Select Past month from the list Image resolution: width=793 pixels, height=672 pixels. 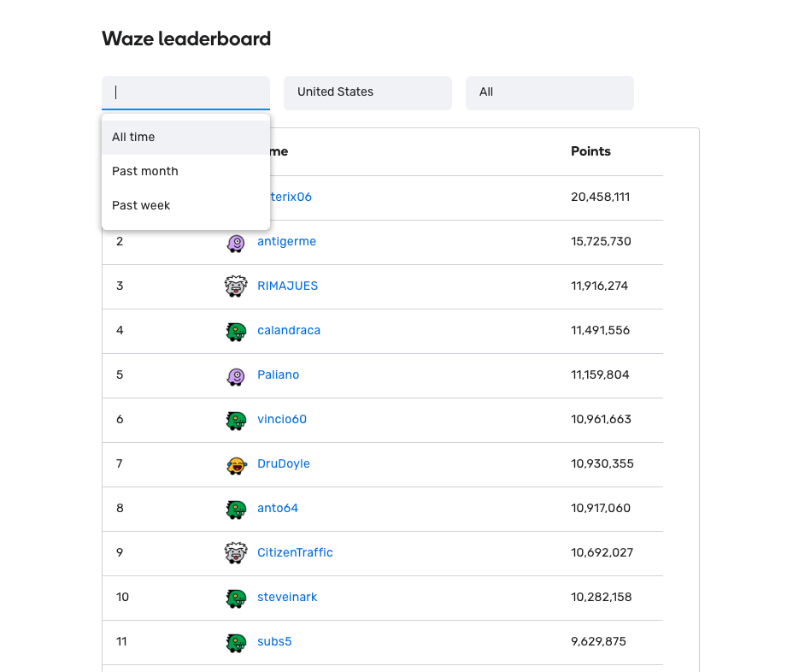point(145,171)
